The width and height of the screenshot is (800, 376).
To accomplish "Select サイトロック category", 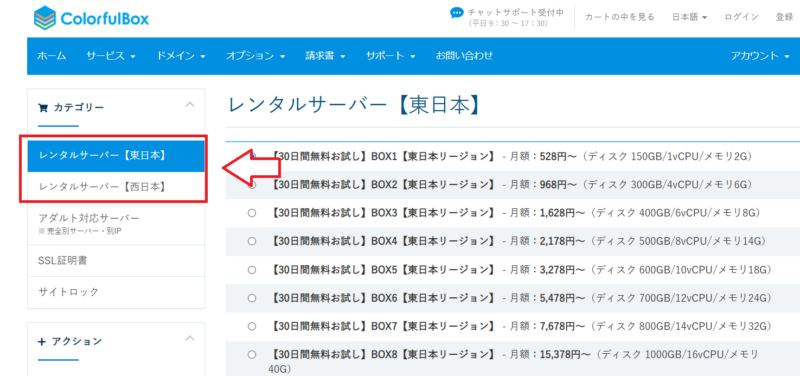I will (116, 292).
